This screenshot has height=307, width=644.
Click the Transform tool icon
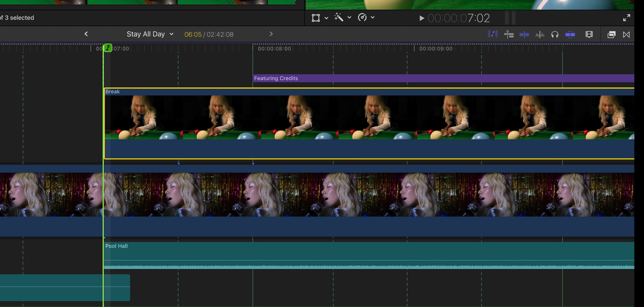[315, 18]
